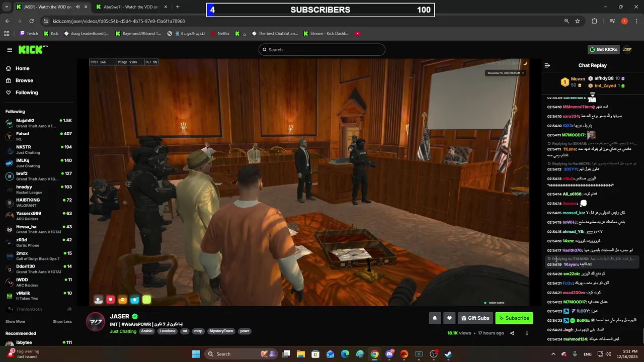The image size is (644, 362).
Task: Click the MysteryTown tag
Action: tap(221, 331)
